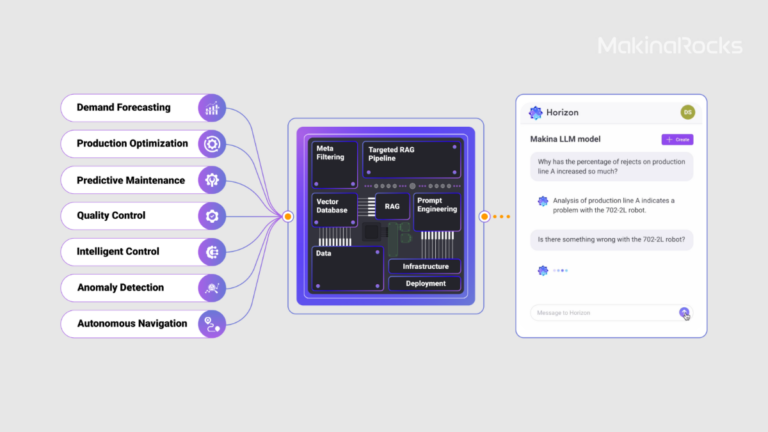Viewport: 768px width, 432px height.
Task: Open the Deployment tab on chip
Action: [x=425, y=284]
